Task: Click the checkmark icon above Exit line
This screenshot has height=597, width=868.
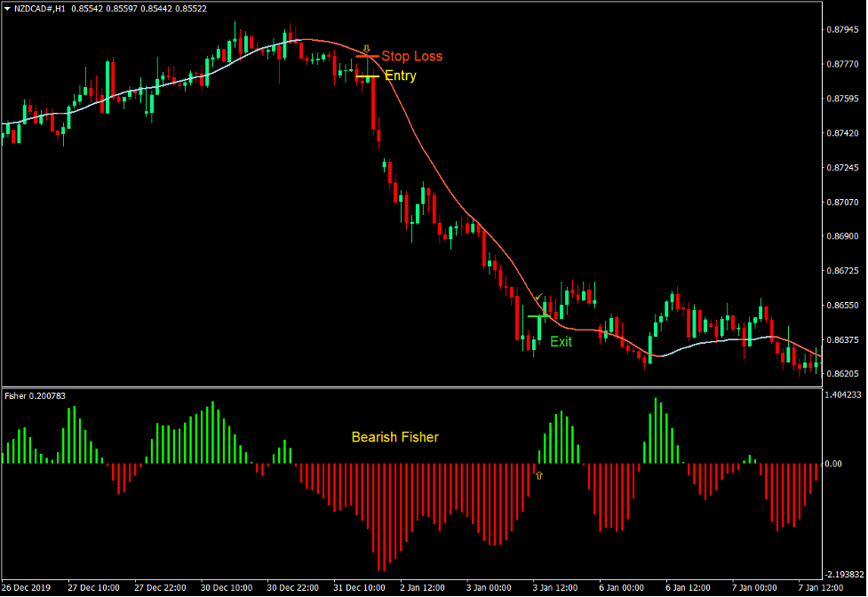Action: pyautogui.click(x=537, y=298)
